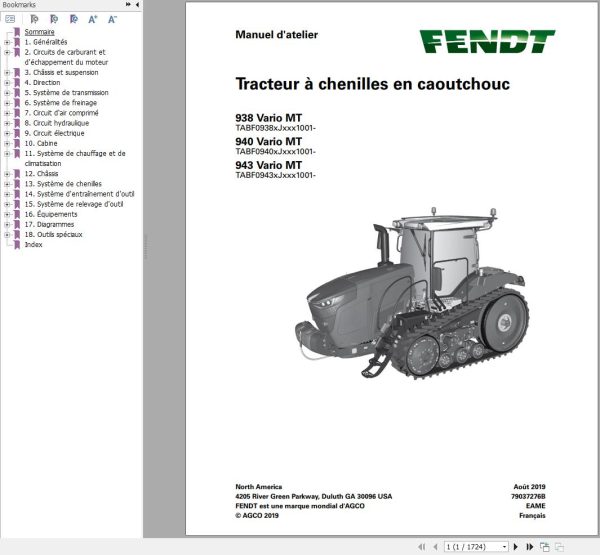
Task: Increase bookmark font size with A+
Action: click(93, 19)
